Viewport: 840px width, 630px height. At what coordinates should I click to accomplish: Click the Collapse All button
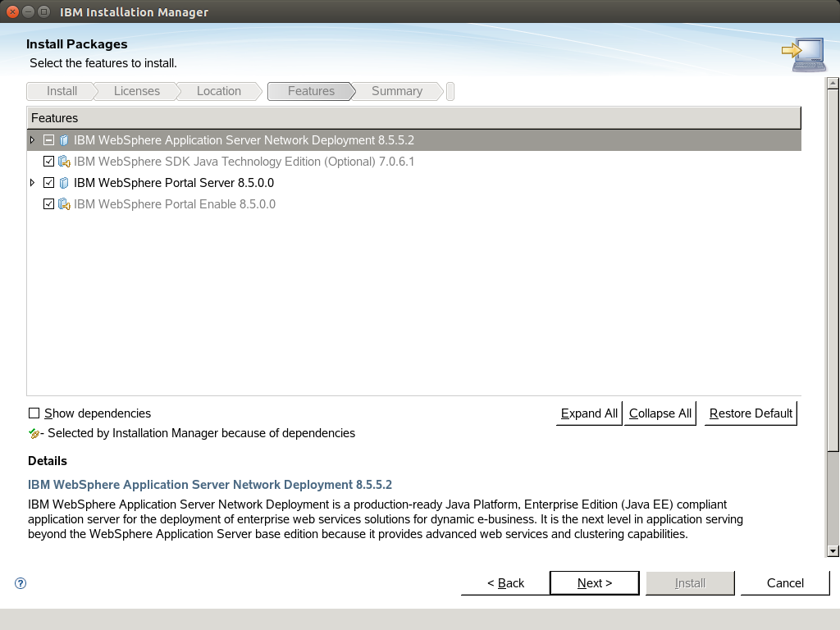(x=660, y=413)
